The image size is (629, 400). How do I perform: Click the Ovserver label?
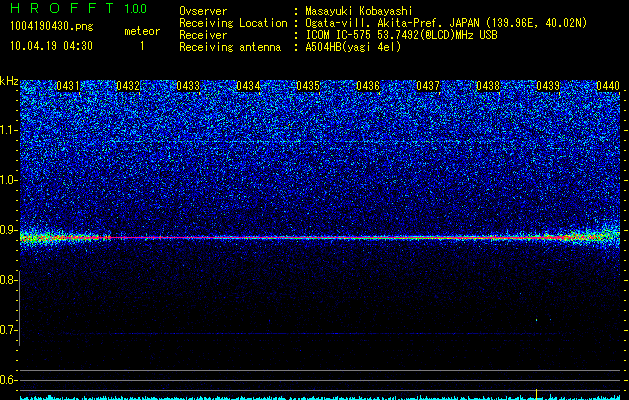click(203, 11)
